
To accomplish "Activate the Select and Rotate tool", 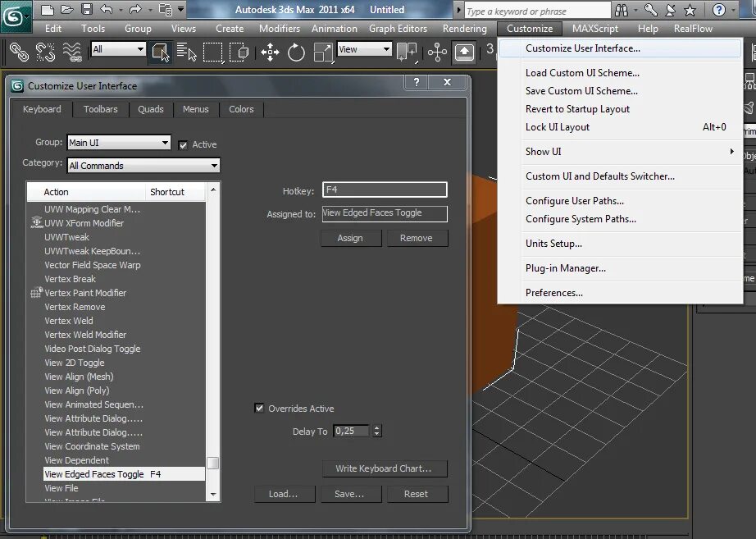I will tap(296, 53).
